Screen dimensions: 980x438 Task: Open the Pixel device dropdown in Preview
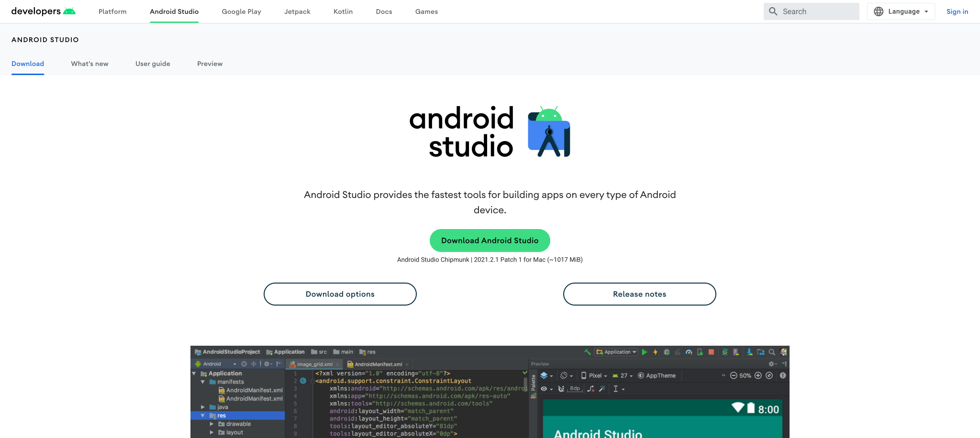(594, 375)
